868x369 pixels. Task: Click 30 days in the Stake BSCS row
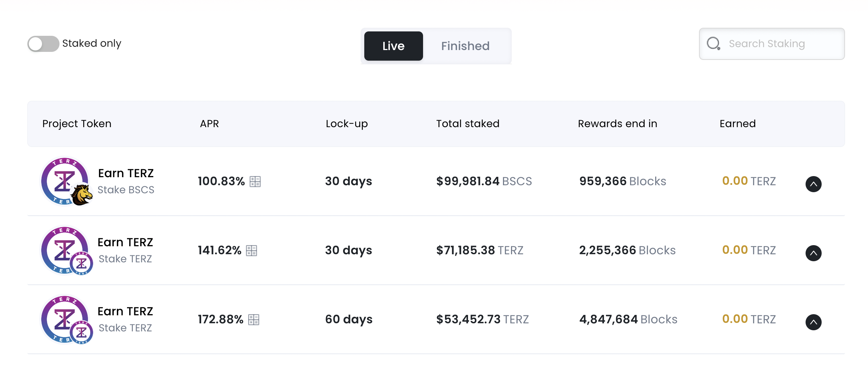coord(349,182)
